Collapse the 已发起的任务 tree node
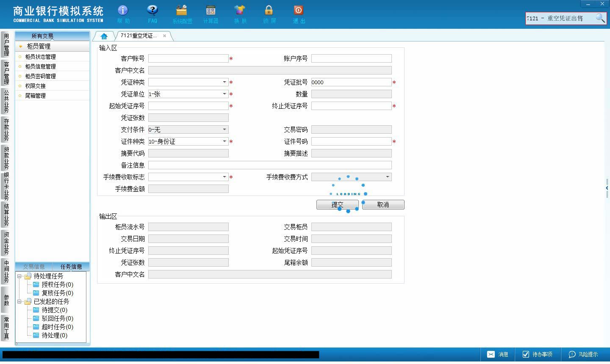 [19, 301]
